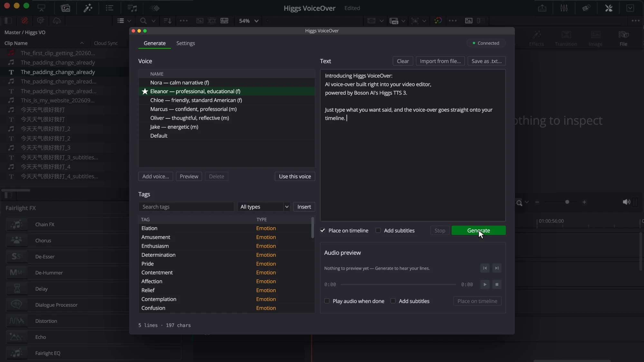Open media pool three-dot options menu
Image resolution: width=644 pixels, height=362 pixels.
coord(184,21)
